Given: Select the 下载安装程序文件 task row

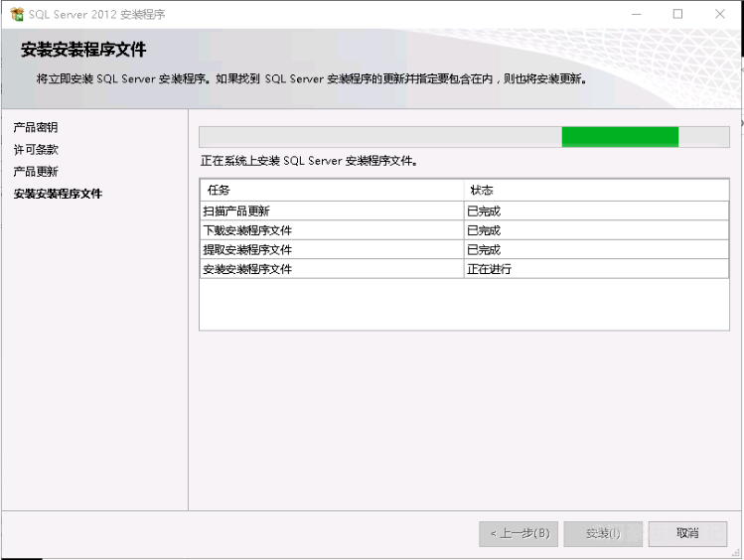Looking at the screenshot, I should tap(247, 230).
